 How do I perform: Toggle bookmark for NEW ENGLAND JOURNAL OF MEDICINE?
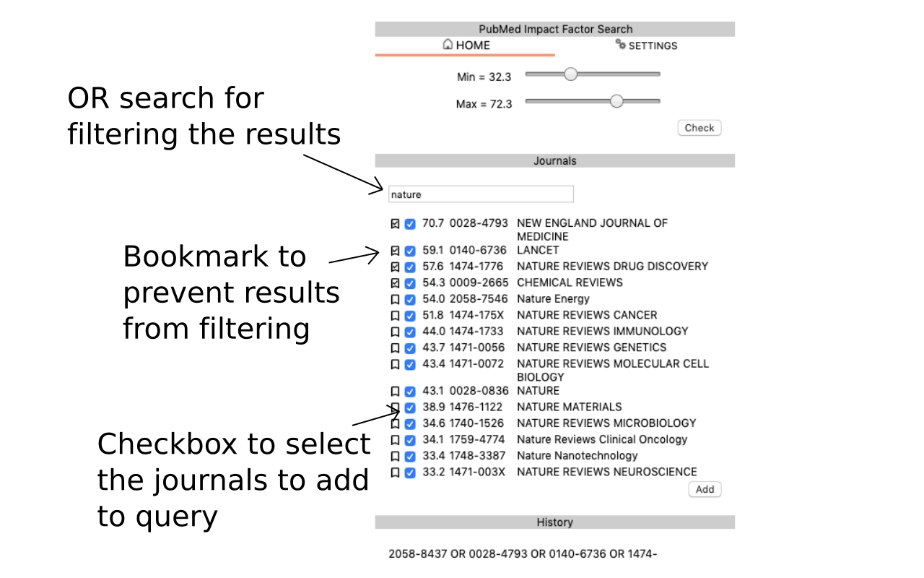tap(395, 224)
